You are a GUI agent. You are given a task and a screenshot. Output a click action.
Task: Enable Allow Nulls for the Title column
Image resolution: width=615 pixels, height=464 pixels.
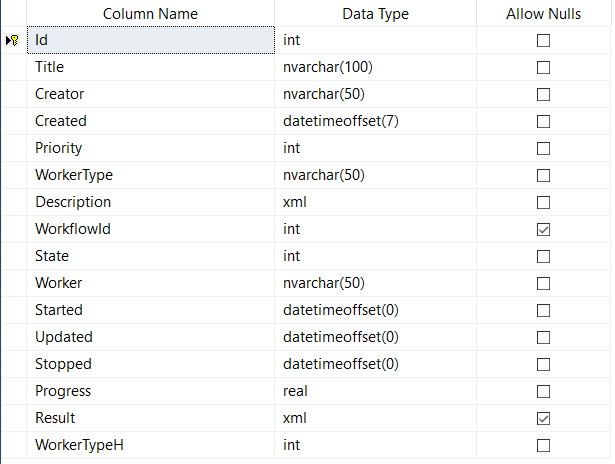544,68
